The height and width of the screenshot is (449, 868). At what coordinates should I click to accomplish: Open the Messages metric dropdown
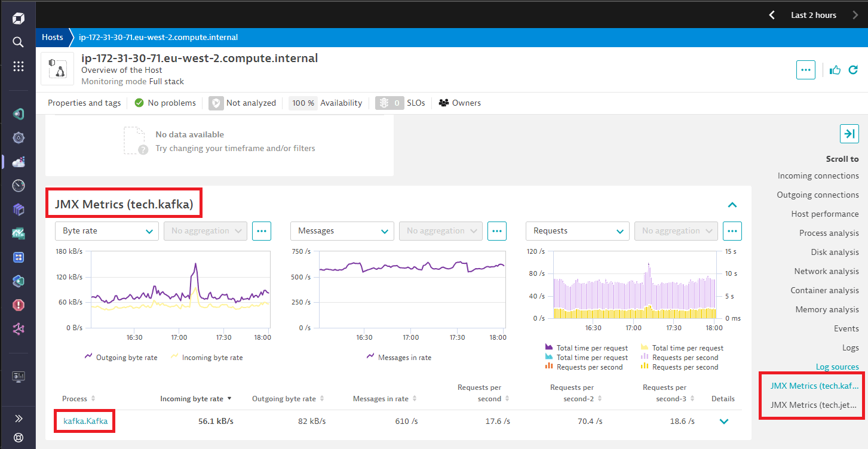(x=342, y=231)
